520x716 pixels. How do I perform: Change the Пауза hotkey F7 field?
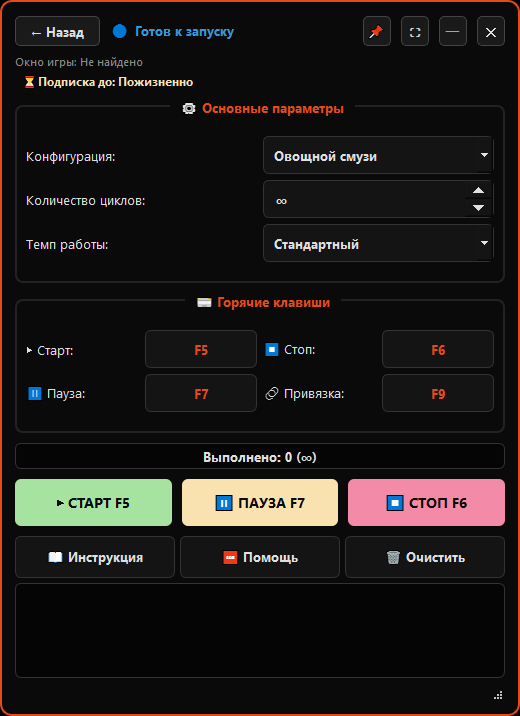coord(201,393)
